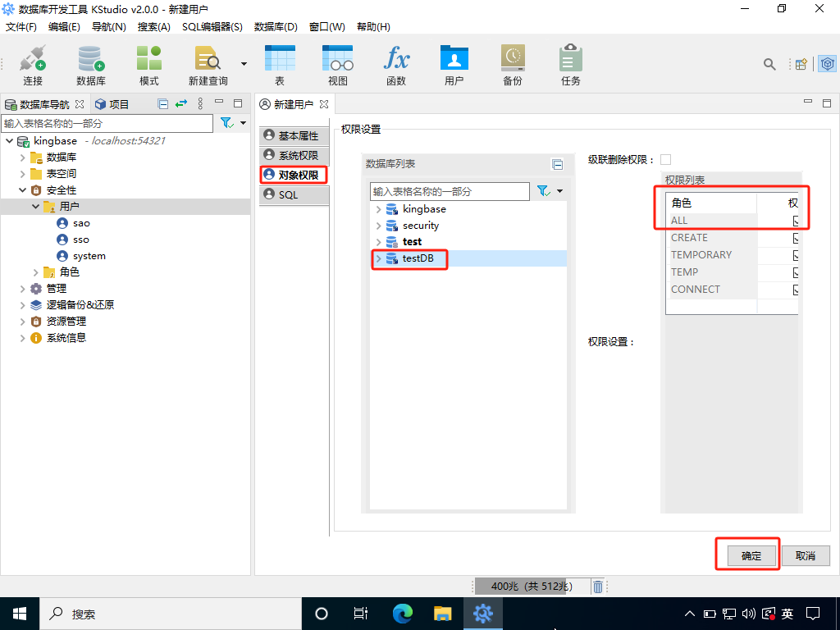Image resolution: width=840 pixels, height=630 pixels.
Task: Toggle the 级联删除权限 checkbox
Action: (666, 160)
